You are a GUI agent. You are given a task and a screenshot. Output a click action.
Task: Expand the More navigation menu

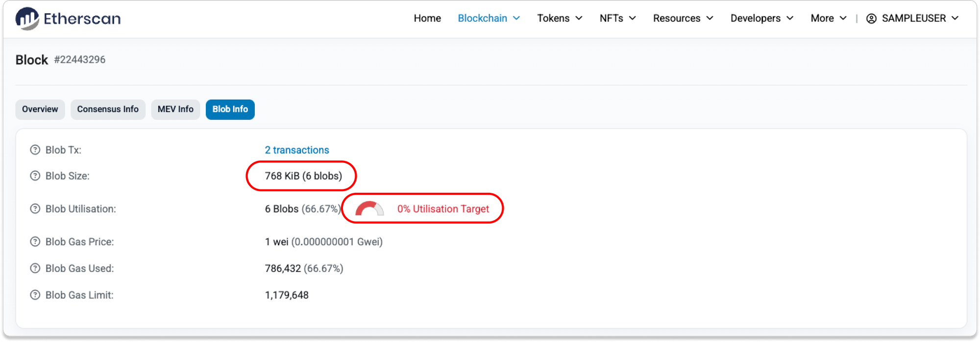click(828, 19)
